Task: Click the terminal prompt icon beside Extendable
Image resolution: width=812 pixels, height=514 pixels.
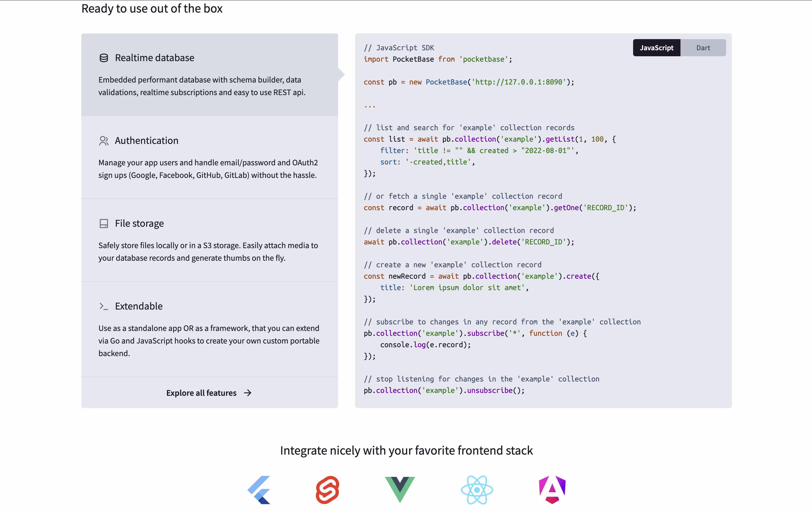Action: point(104,306)
